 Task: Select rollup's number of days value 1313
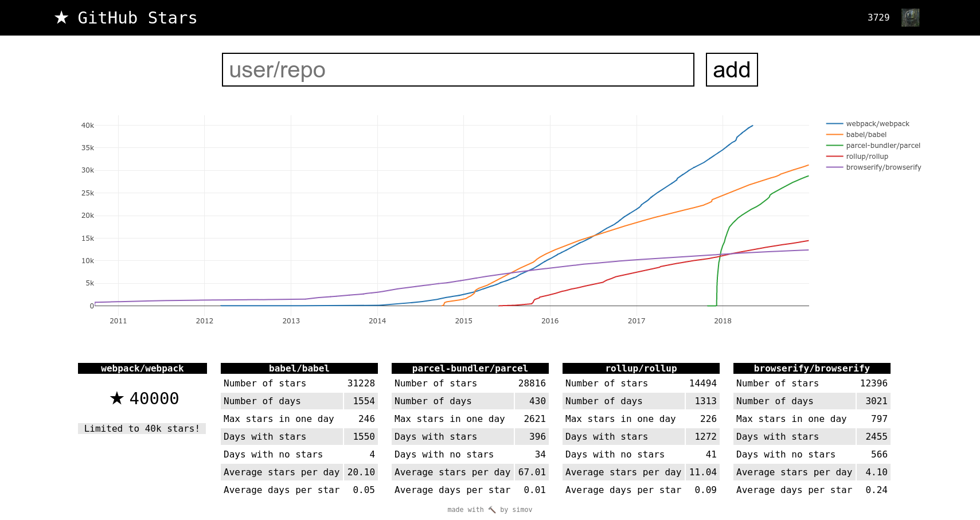tap(706, 401)
